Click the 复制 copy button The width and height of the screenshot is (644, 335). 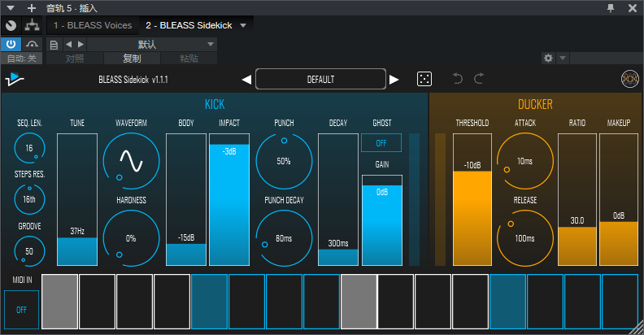pos(132,59)
